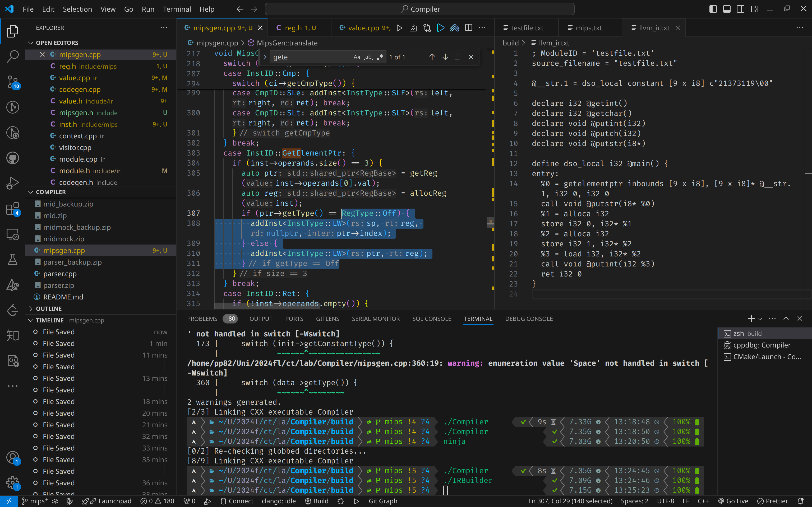This screenshot has width=812, height=507.
Task: Click the editor minimap scrollbar slider
Action: tap(491, 223)
